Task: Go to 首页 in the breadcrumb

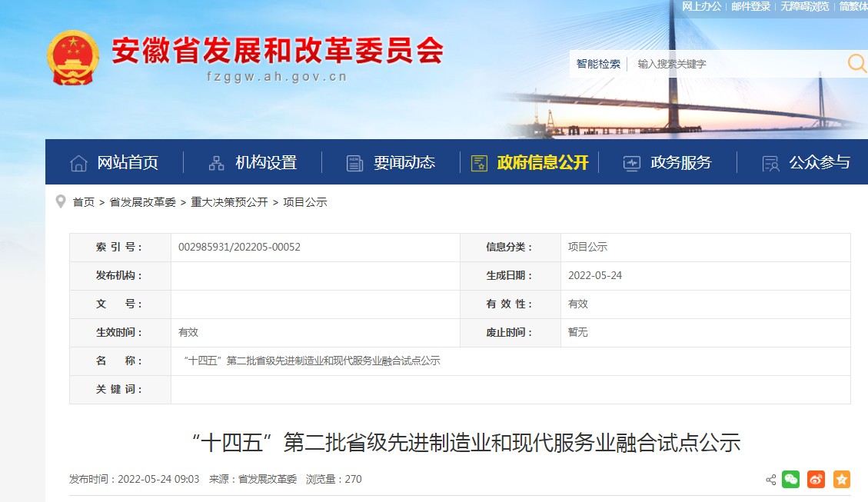Action: pos(84,202)
